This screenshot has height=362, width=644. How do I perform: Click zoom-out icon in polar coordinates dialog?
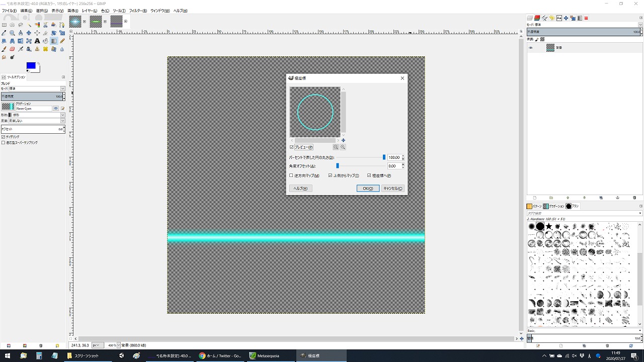pyautogui.click(x=336, y=147)
